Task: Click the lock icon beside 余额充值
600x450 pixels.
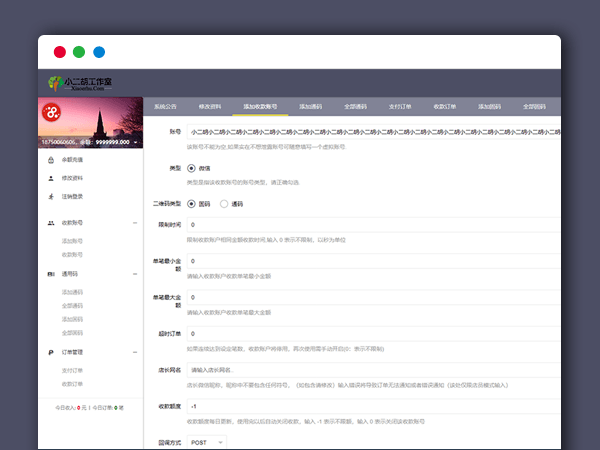Action: click(50, 160)
